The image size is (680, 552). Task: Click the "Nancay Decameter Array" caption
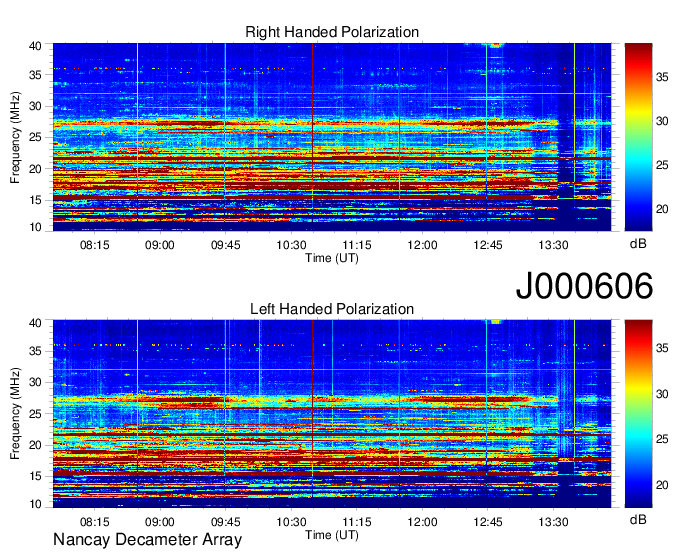tap(147, 540)
